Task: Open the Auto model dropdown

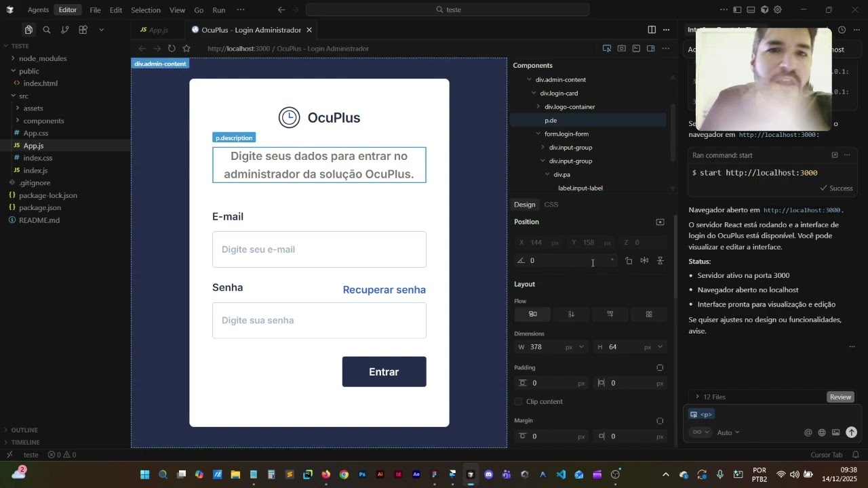Action: [728, 432]
